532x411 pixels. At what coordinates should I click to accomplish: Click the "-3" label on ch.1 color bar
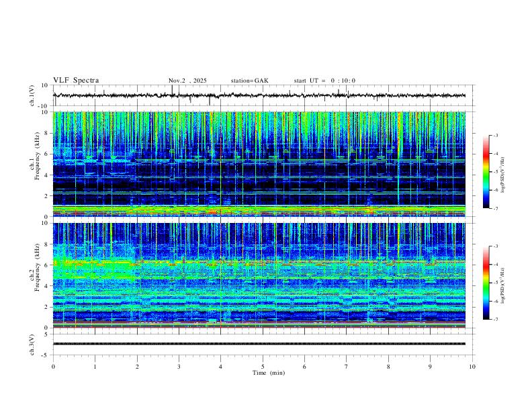click(496, 135)
